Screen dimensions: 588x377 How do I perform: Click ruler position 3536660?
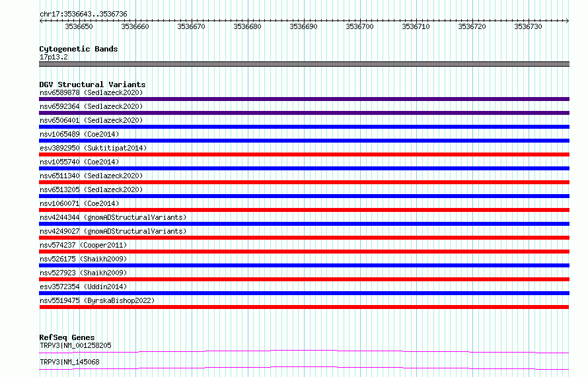[135, 26]
